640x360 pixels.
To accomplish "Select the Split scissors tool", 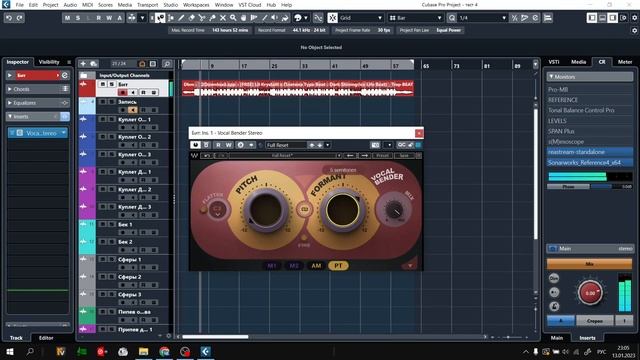I will (x=202, y=18).
